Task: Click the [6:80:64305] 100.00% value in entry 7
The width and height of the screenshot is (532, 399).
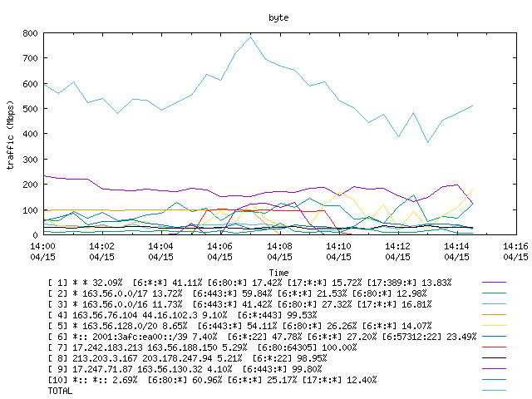Action: [307, 347]
